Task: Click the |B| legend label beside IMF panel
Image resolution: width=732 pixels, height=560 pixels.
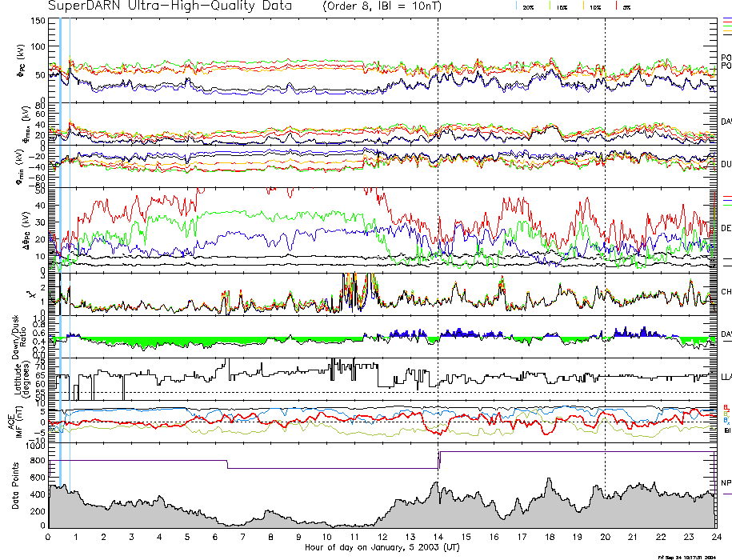Action: click(x=726, y=430)
